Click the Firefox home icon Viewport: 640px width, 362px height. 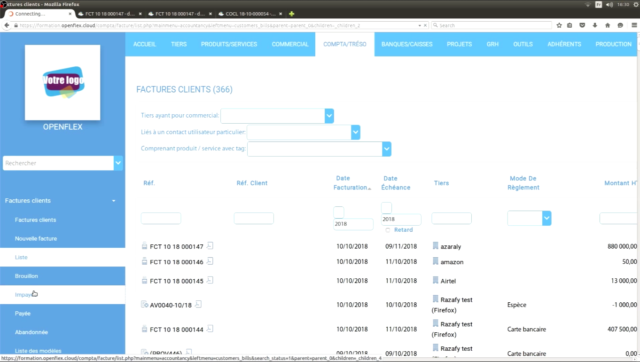pyautogui.click(x=607, y=25)
